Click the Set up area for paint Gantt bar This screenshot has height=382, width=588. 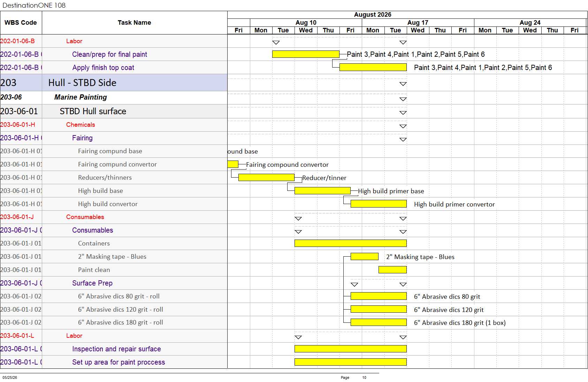pos(351,362)
